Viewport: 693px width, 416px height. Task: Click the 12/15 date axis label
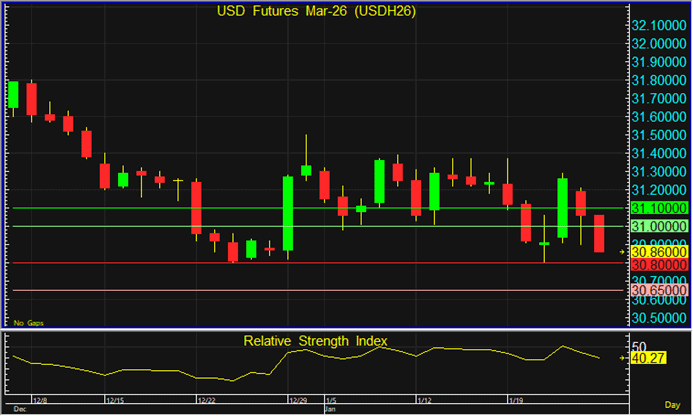point(116,399)
